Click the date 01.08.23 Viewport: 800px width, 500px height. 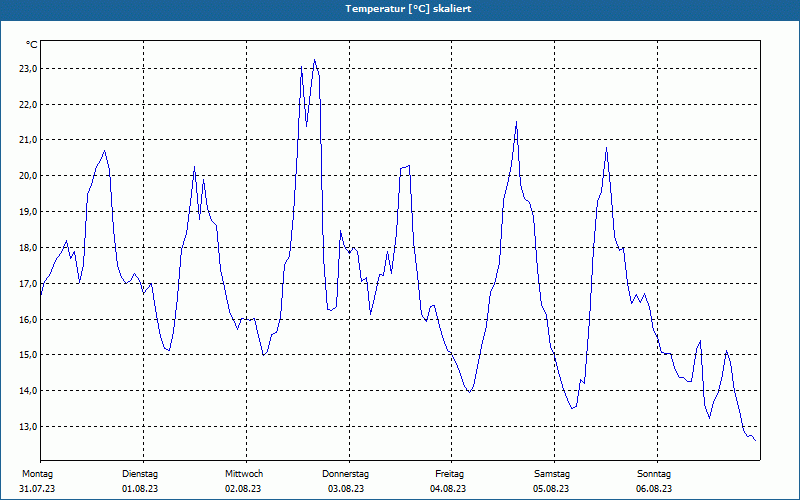point(140,489)
